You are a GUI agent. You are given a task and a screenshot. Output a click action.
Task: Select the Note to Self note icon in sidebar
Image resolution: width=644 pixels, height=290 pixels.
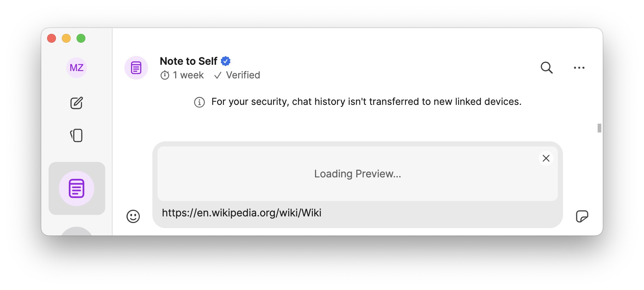click(76, 188)
